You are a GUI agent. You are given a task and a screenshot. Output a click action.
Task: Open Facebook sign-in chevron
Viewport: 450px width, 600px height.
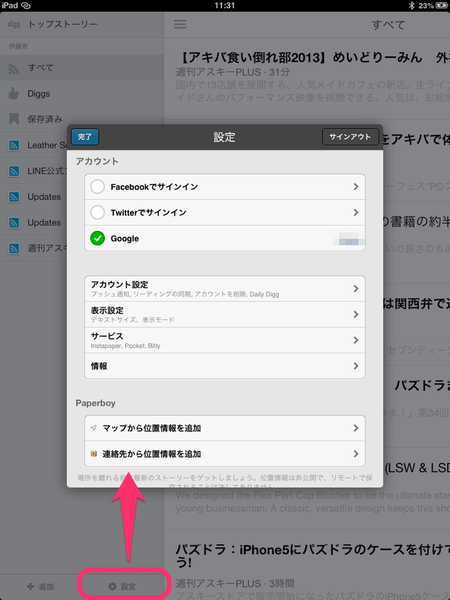pyautogui.click(x=356, y=186)
